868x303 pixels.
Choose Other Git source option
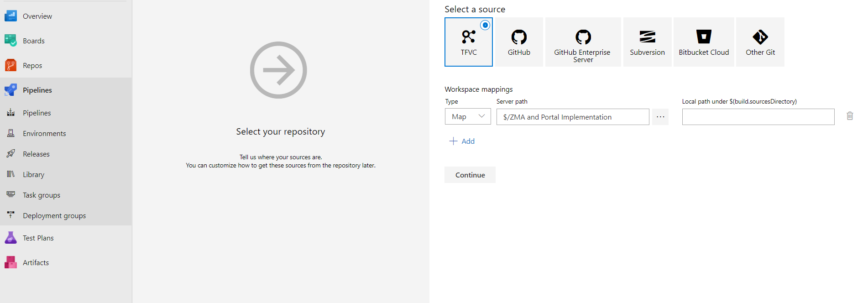[760, 42]
